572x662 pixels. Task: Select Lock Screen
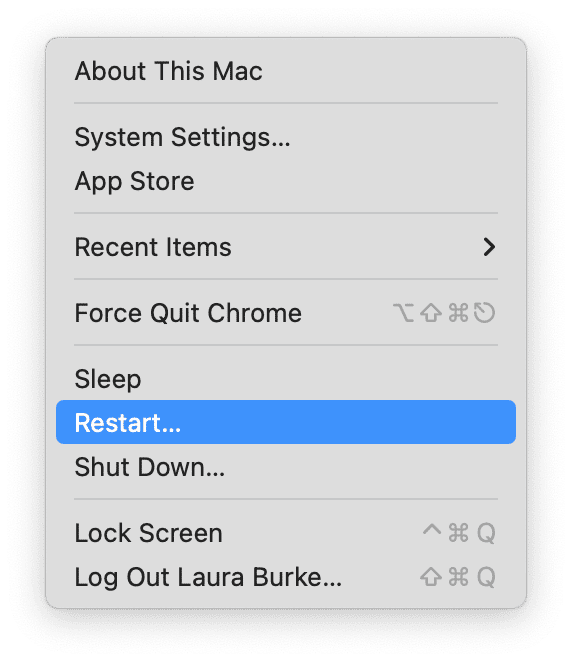(x=286, y=533)
